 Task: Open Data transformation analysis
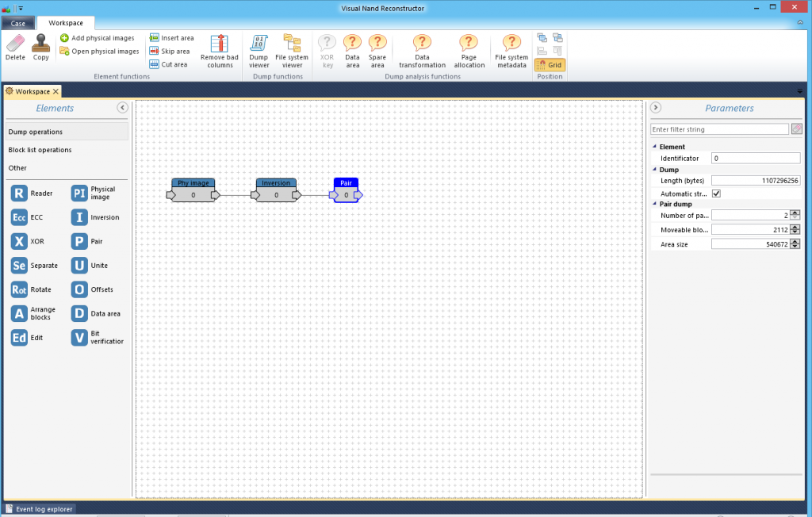point(422,51)
